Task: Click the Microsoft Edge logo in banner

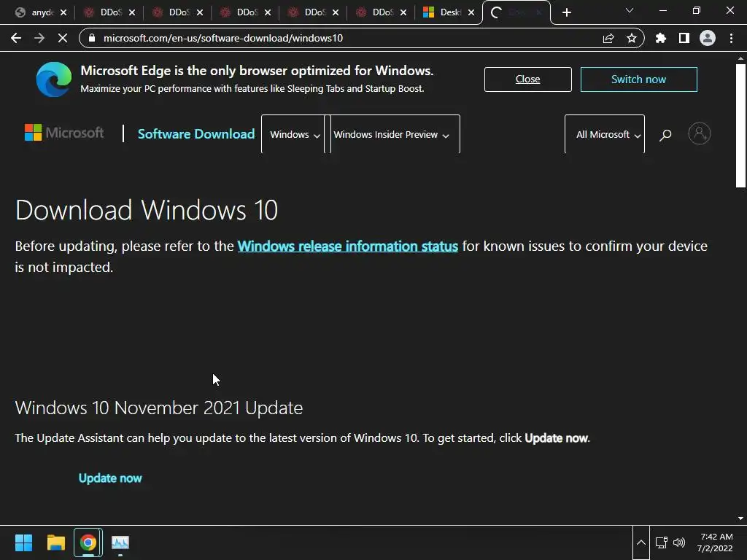Action: 54,79
